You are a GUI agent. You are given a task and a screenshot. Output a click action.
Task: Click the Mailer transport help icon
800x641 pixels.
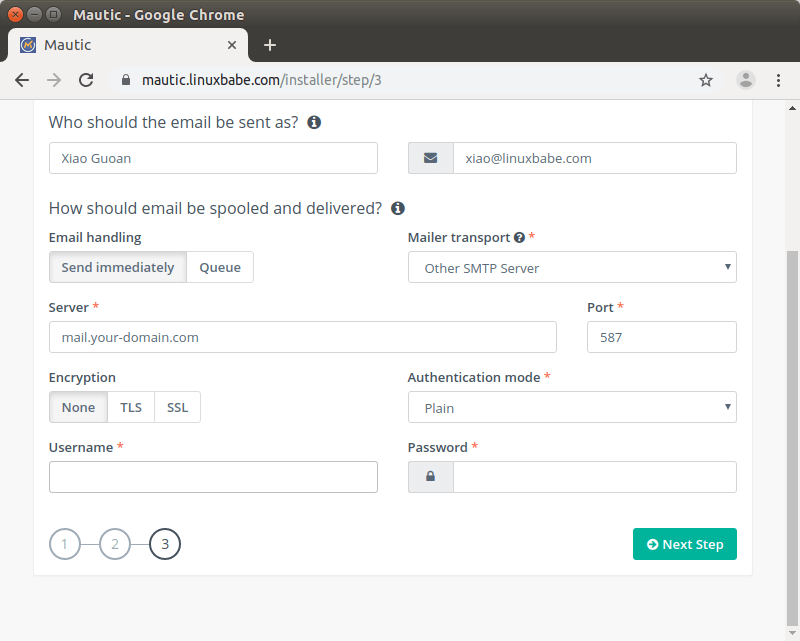coord(519,238)
